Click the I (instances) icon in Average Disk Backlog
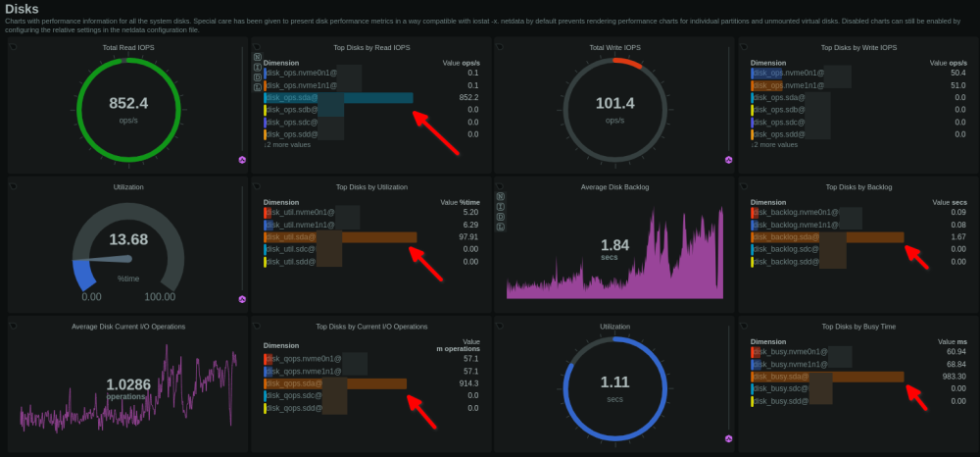 (500, 206)
